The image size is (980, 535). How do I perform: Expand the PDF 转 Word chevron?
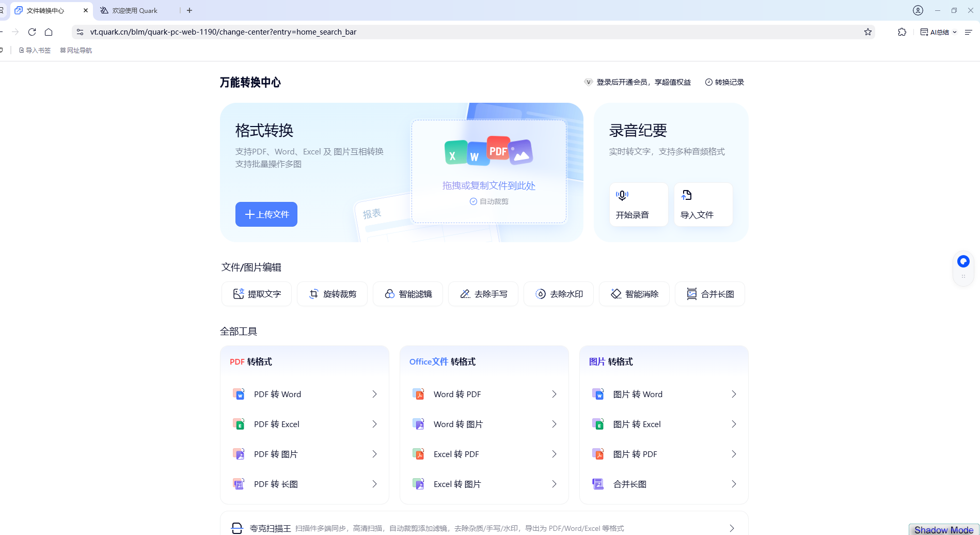(374, 395)
